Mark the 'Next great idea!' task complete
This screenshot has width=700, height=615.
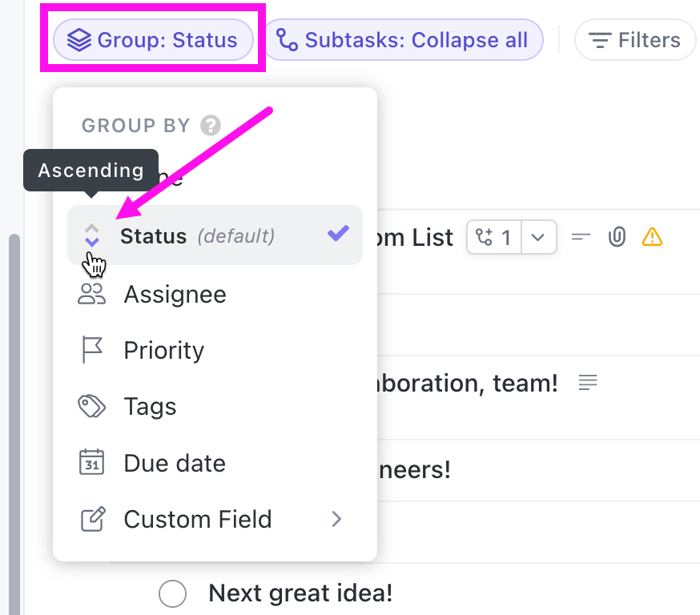[x=172, y=593]
